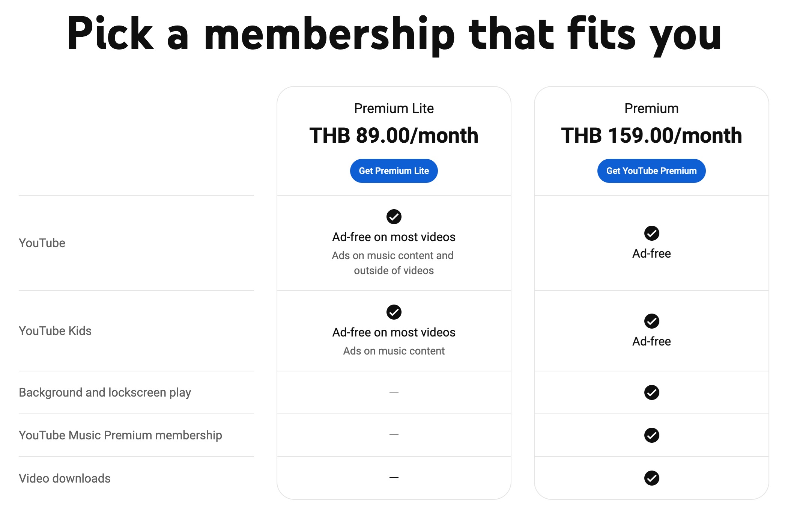Select the Premium plan title
This screenshot has height=519, width=812.
(x=651, y=109)
